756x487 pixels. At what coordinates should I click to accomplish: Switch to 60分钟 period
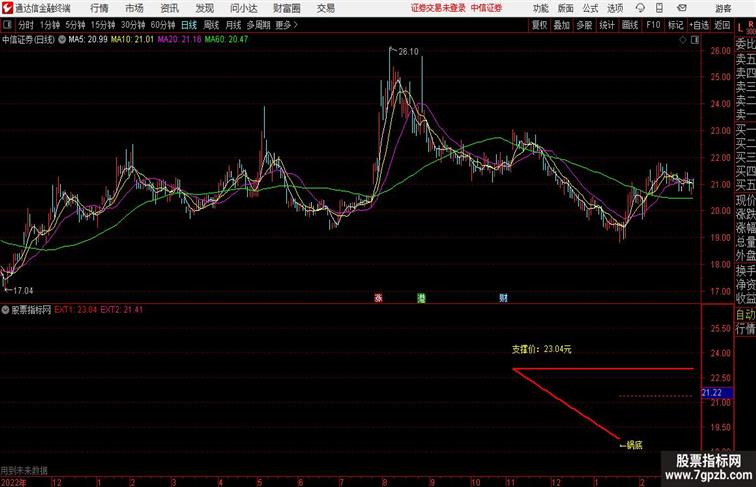(162, 25)
